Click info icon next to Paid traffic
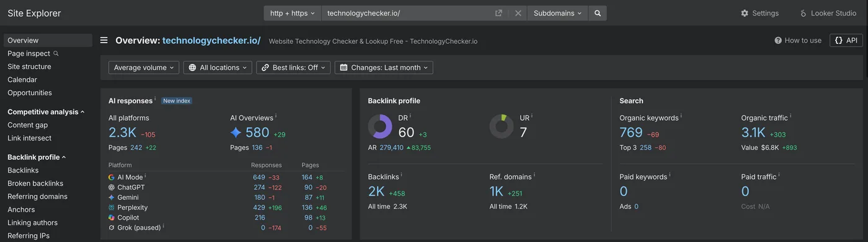 click(x=779, y=175)
